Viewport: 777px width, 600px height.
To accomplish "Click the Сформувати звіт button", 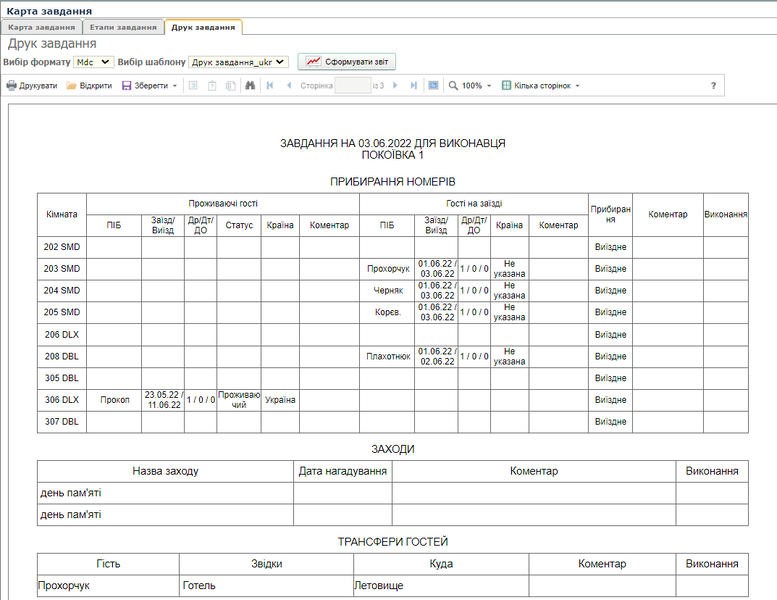I will click(x=347, y=62).
